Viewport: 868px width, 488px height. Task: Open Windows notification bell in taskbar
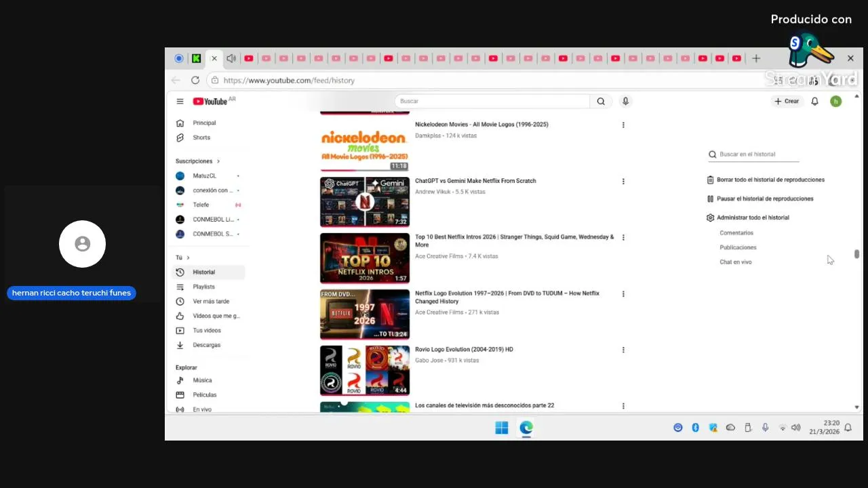(848, 428)
